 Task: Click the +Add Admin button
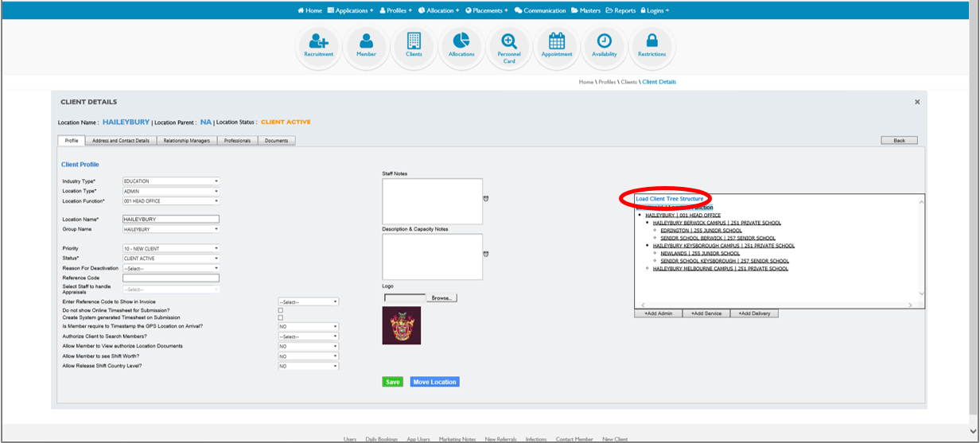pyautogui.click(x=658, y=313)
